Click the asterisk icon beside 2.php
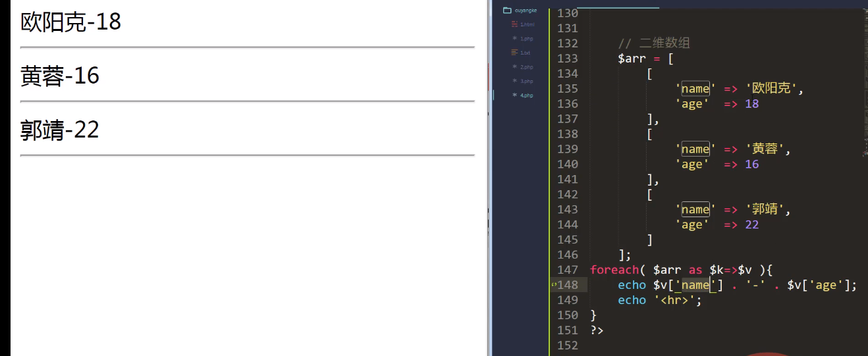Viewport: 868px width, 356px height. (514, 67)
